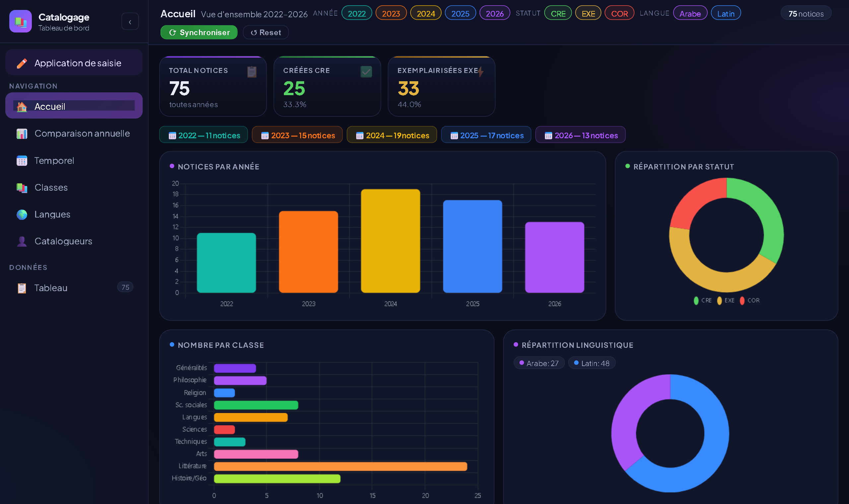Filter by Latin language chip
849x504 pixels.
726,14
